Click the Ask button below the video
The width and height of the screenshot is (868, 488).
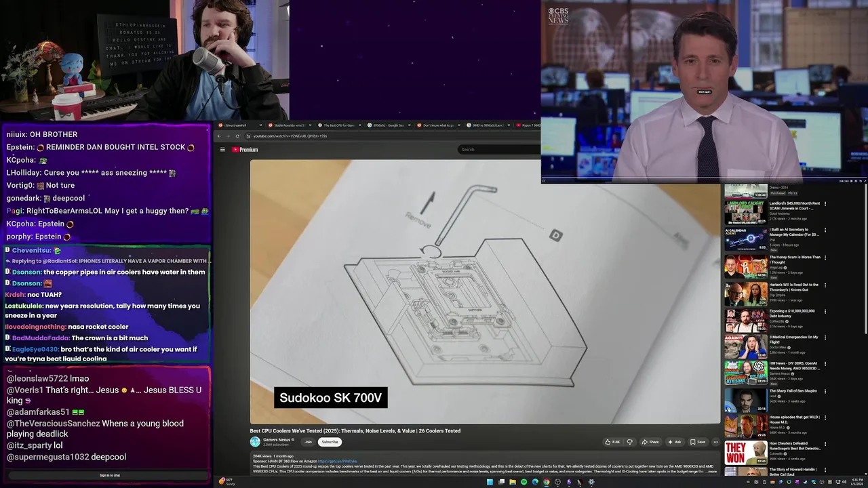674,442
